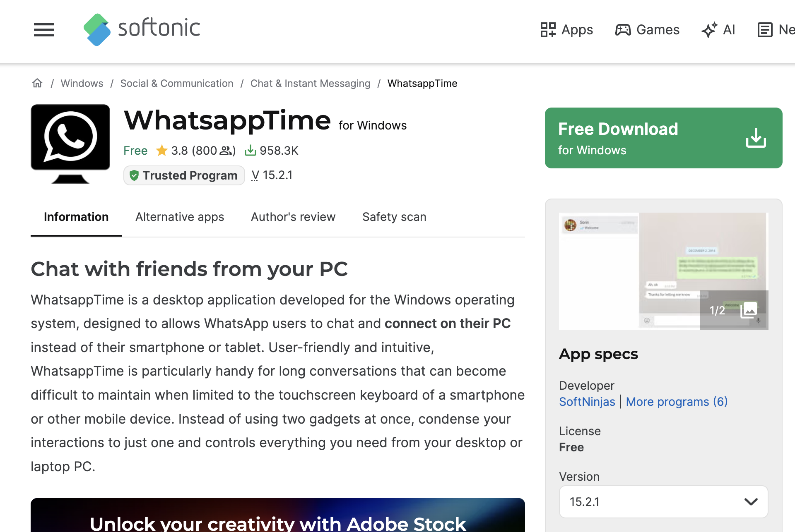Click the downloads count icon
The width and height of the screenshot is (795, 532).
250,151
